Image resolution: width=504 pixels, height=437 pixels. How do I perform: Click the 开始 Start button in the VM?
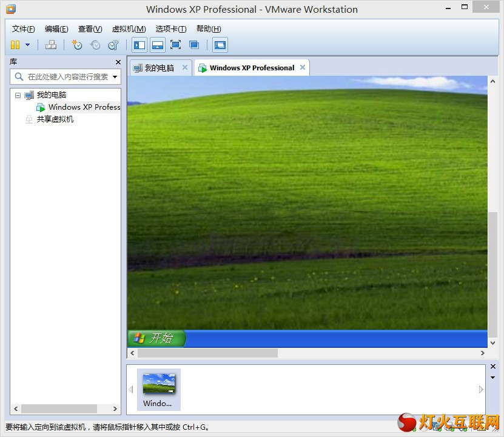156,338
